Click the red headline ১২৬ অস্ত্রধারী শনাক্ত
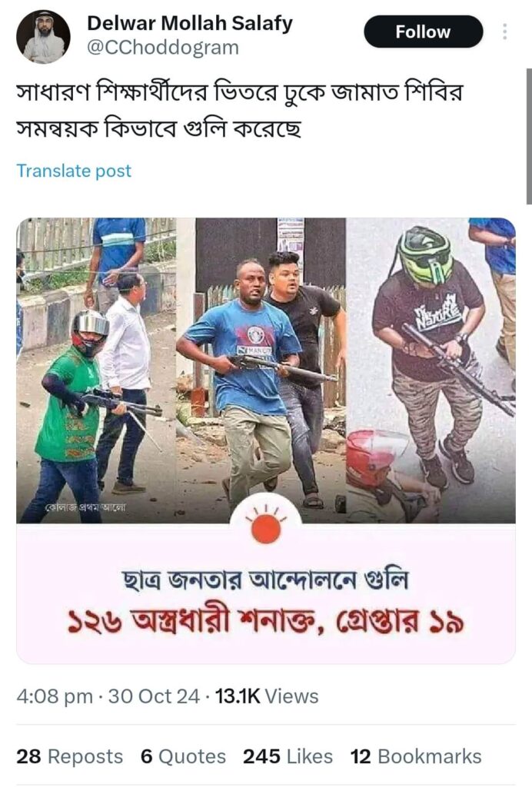This screenshot has height=787, width=532. [190, 623]
